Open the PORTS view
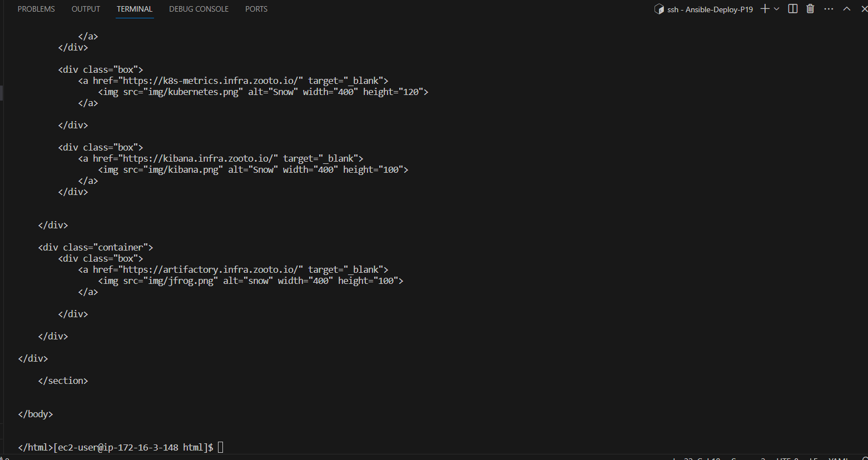 point(256,8)
